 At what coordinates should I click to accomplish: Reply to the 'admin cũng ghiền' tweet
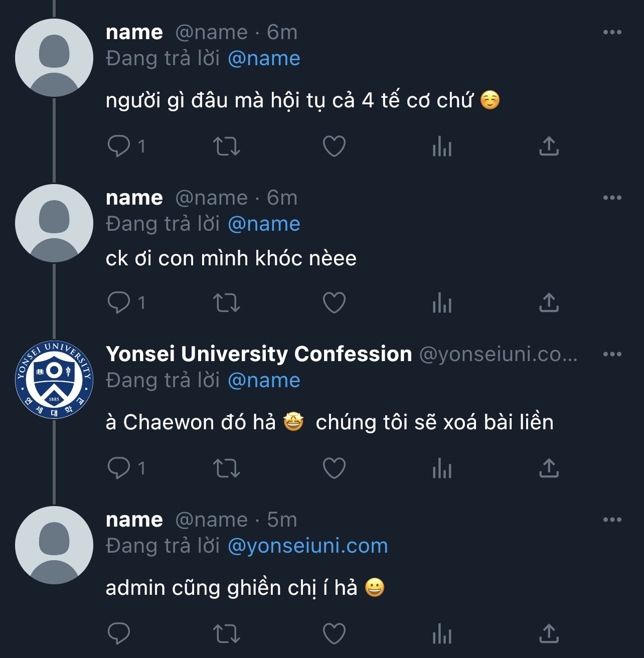pyautogui.click(x=119, y=634)
